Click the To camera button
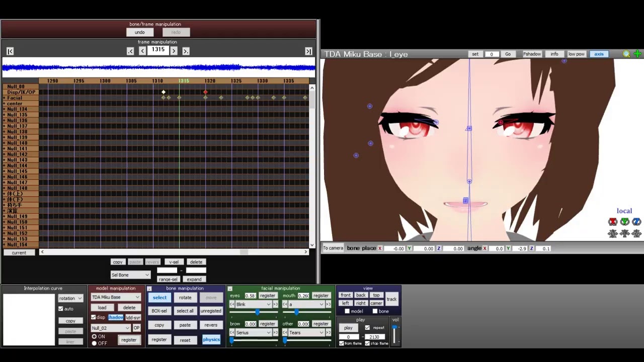This screenshot has width=644, height=362. [333, 248]
